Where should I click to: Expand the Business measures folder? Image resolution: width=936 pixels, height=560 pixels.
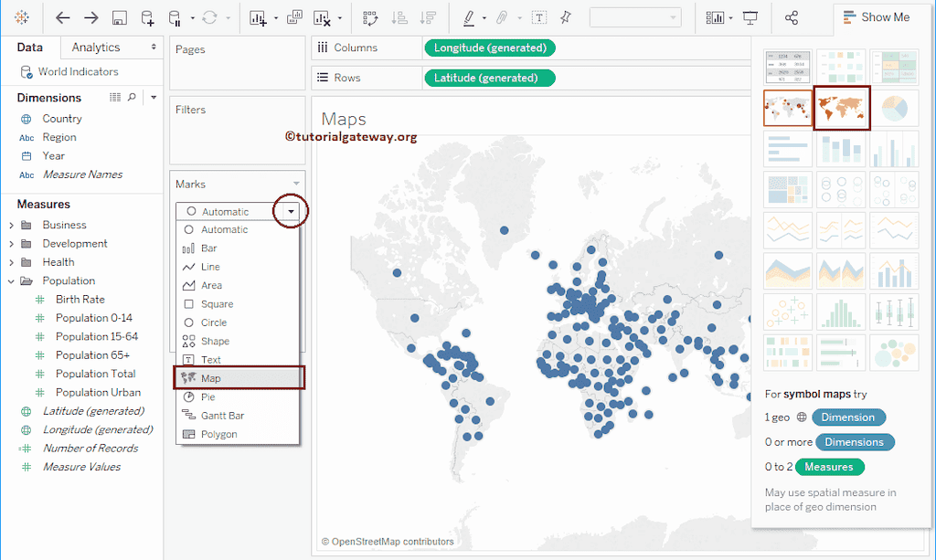(11, 225)
